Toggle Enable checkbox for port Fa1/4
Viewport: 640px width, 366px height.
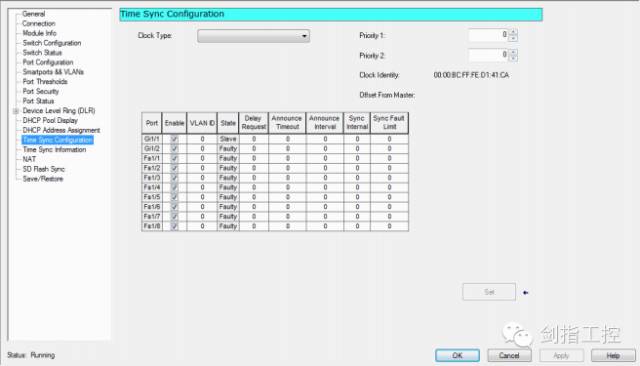pyautogui.click(x=174, y=187)
